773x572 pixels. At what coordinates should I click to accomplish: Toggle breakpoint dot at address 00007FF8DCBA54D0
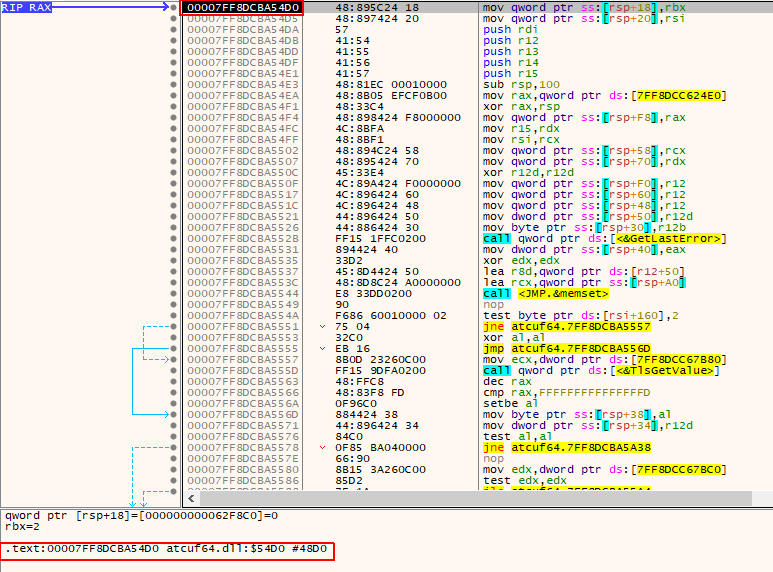(x=173, y=7)
